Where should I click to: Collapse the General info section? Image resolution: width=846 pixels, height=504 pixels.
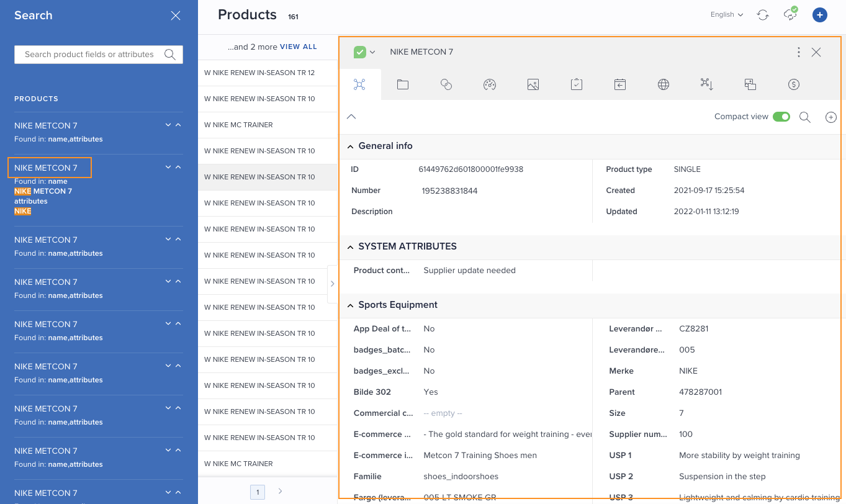pos(350,146)
